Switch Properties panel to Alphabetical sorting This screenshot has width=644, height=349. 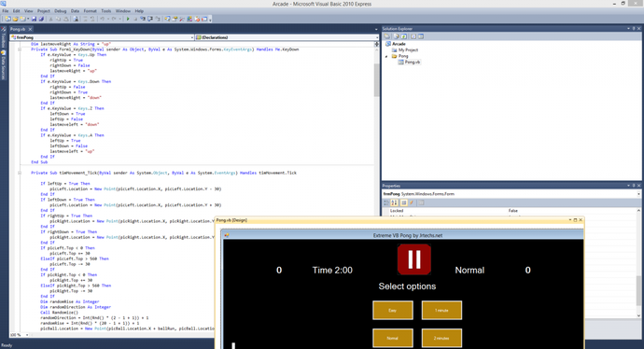tap(394, 202)
